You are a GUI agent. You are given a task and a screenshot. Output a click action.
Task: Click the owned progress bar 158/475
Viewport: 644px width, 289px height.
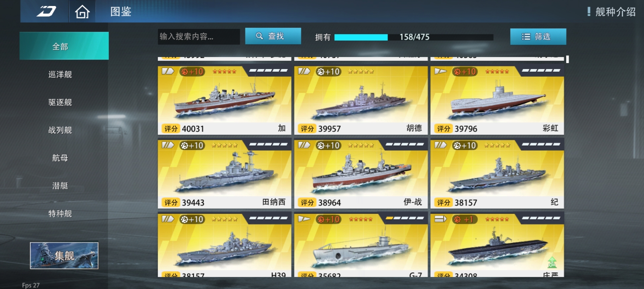point(414,37)
